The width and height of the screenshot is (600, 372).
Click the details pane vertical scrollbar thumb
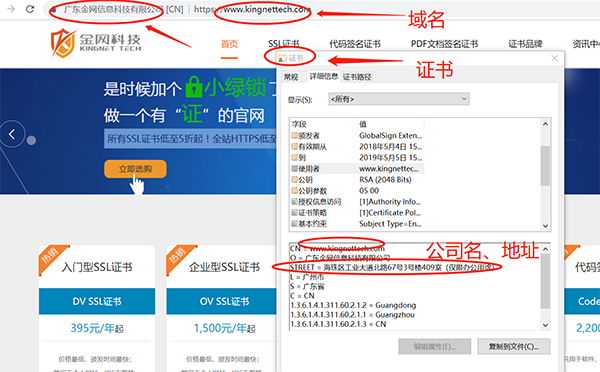tap(545, 281)
